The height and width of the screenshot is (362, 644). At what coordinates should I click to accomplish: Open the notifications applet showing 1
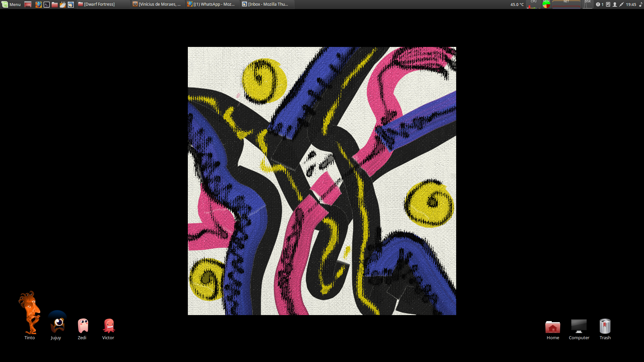pyautogui.click(x=600, y=4)
